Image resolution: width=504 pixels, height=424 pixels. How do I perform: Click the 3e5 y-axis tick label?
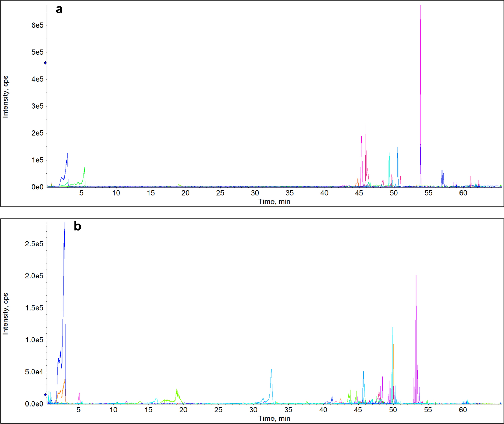[x=37, y=106]
